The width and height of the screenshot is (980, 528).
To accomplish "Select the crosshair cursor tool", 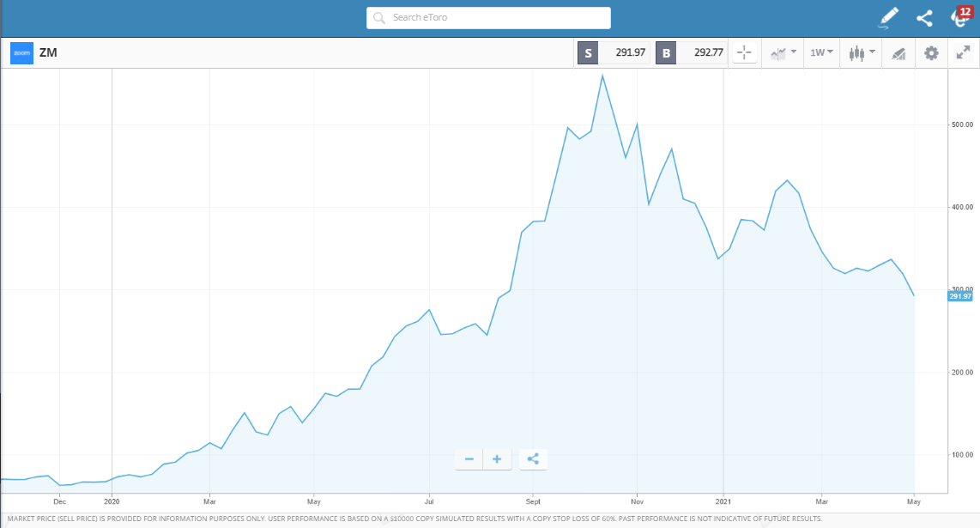I will pyautogui.click(x=744, y=52).
